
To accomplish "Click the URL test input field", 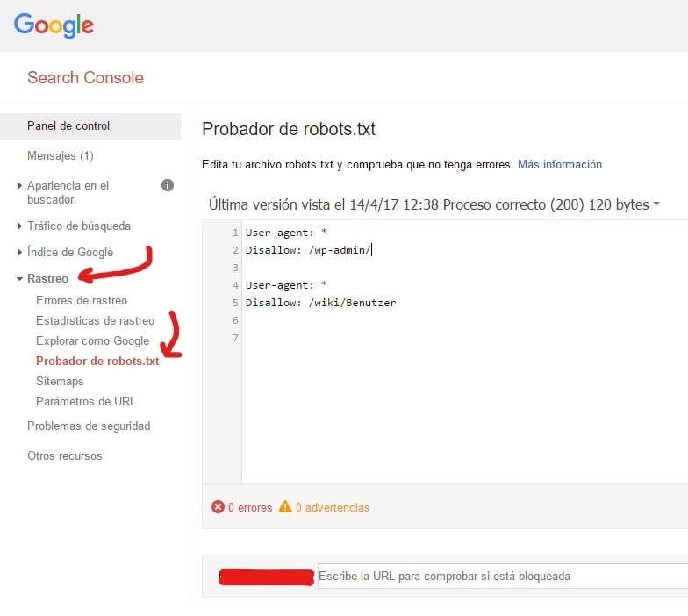I will pyautogui.click(x=500, y=576).
